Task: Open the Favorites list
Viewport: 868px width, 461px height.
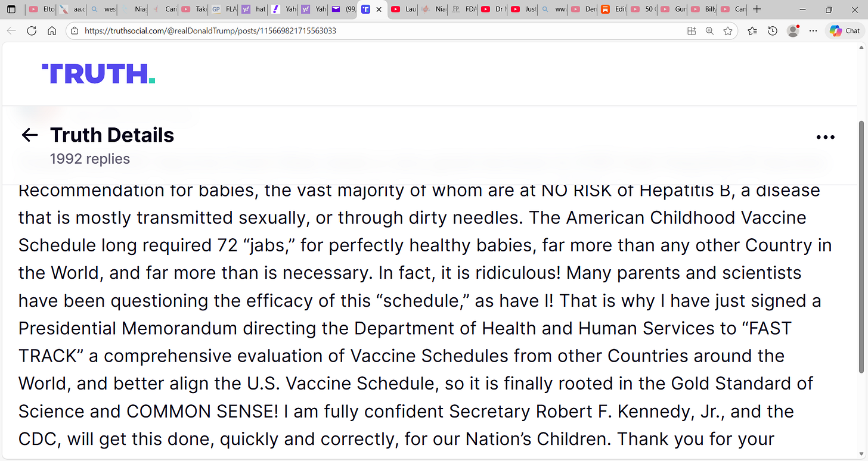Action: pos(752,31)
